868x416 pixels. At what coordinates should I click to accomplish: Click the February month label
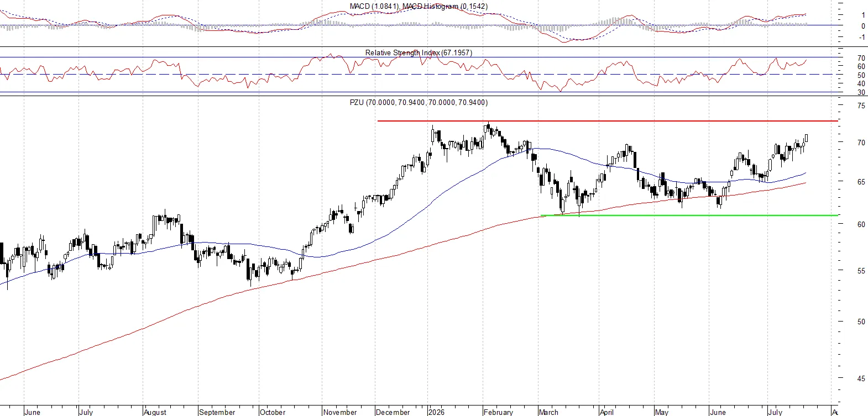(498, 412)
